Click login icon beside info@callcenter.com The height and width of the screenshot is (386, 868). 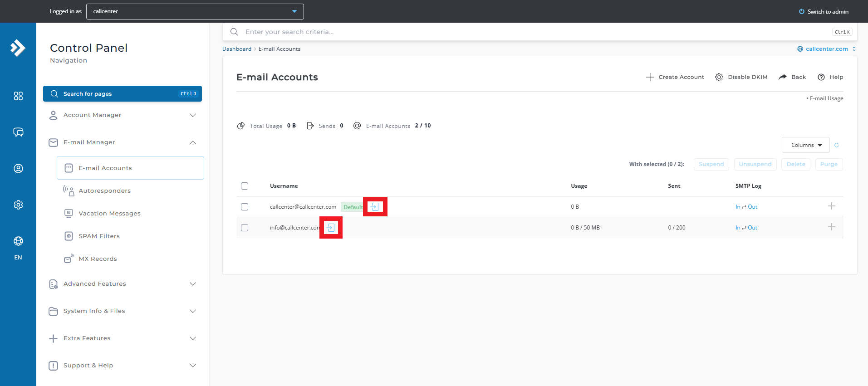tap(331, 228)
